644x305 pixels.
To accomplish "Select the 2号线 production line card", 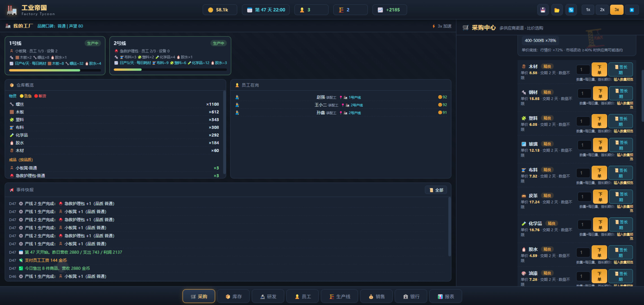I will coord(170,56).
